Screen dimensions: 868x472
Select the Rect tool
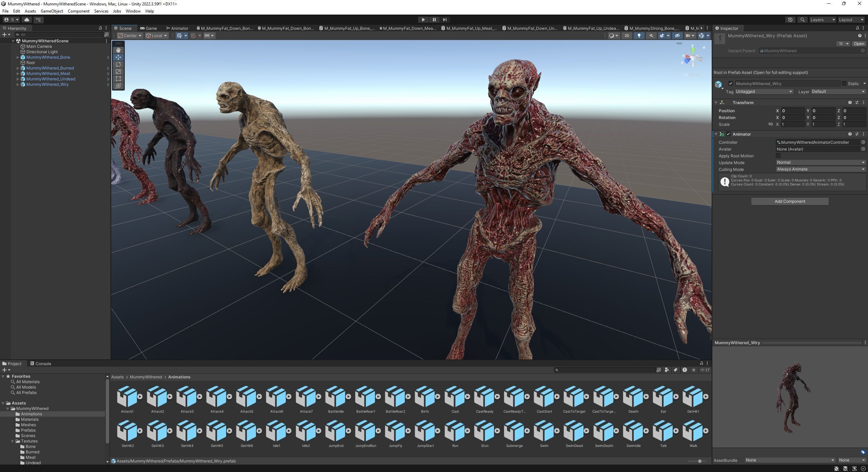[118, 79]
